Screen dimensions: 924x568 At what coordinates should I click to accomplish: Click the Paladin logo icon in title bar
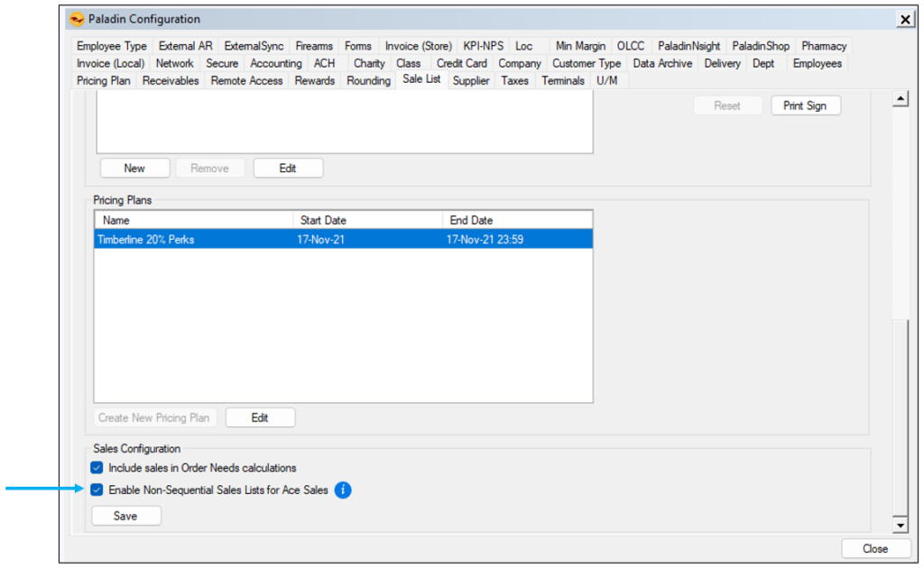[77, 19]
